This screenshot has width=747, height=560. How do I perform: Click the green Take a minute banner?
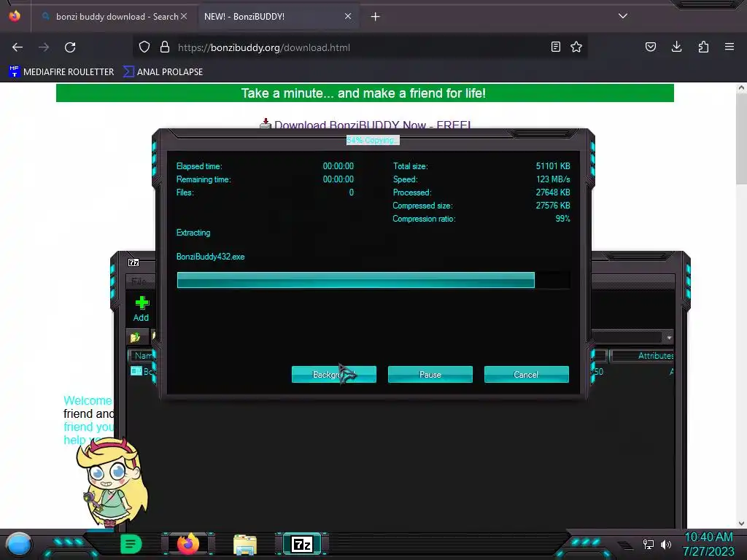click(365, 93)
